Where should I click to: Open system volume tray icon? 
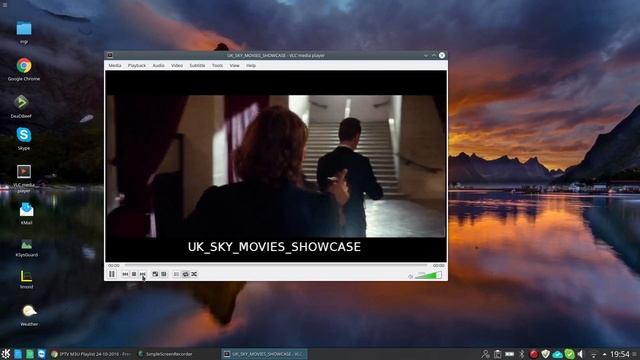(581, 354)
